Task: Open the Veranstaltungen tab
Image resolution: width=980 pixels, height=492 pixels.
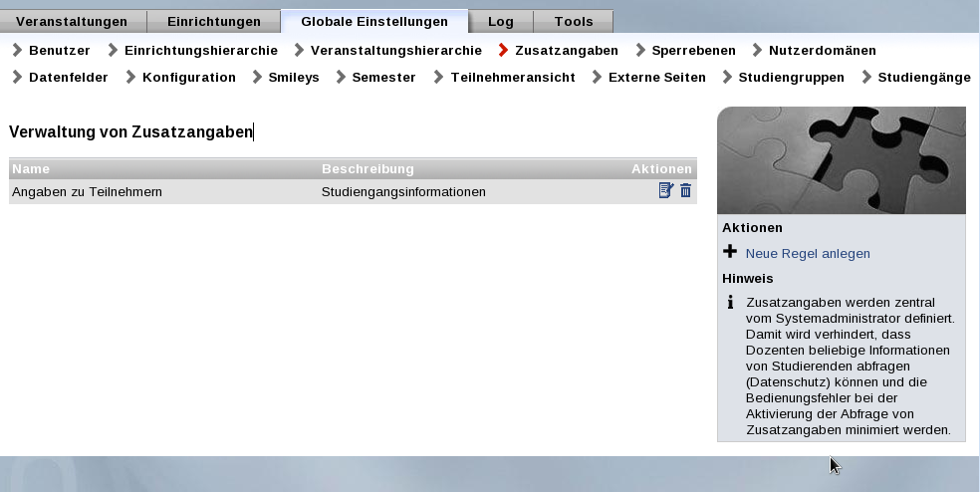Action: pyautogui.click(x=72, y=21)
